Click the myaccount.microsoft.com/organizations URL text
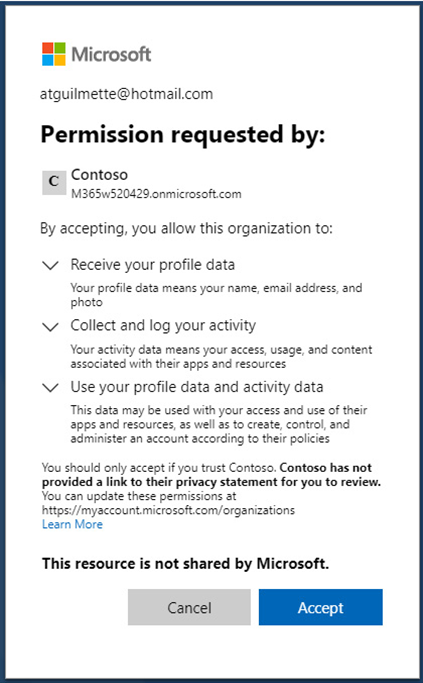Image resolution: width=423 pixels, height=683 pixels. click(x=168, y=510)
